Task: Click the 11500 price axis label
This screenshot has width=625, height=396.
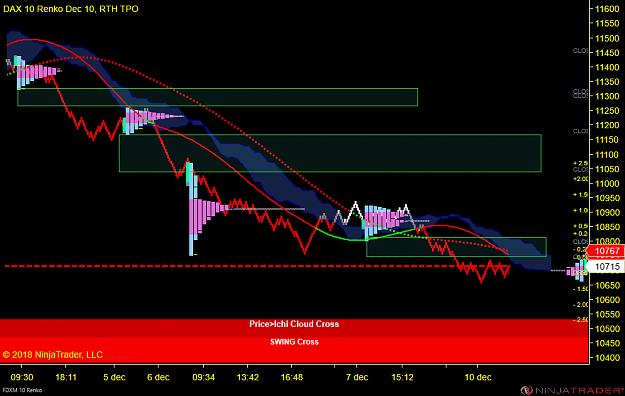Action: [607, 38]
